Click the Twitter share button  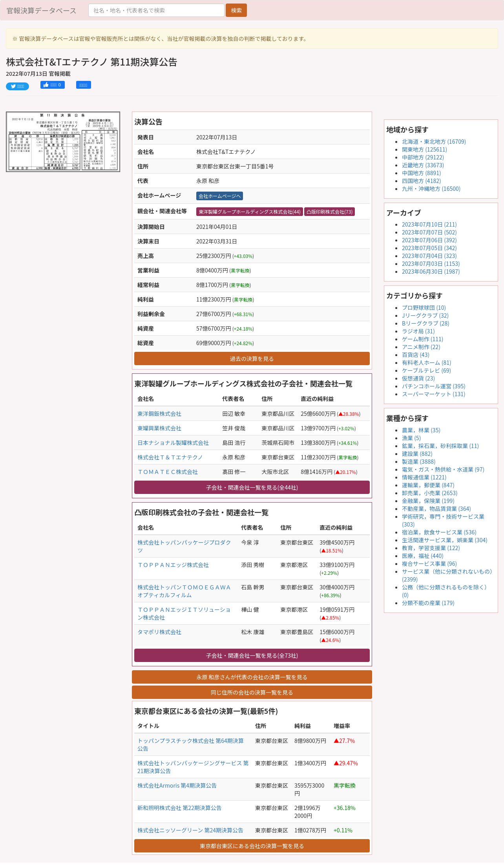tap(17, 86)
